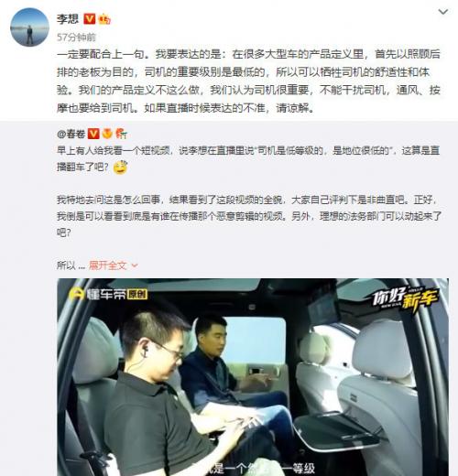
Task: Open 李想's profile avatar
Action: pos(29,27)
